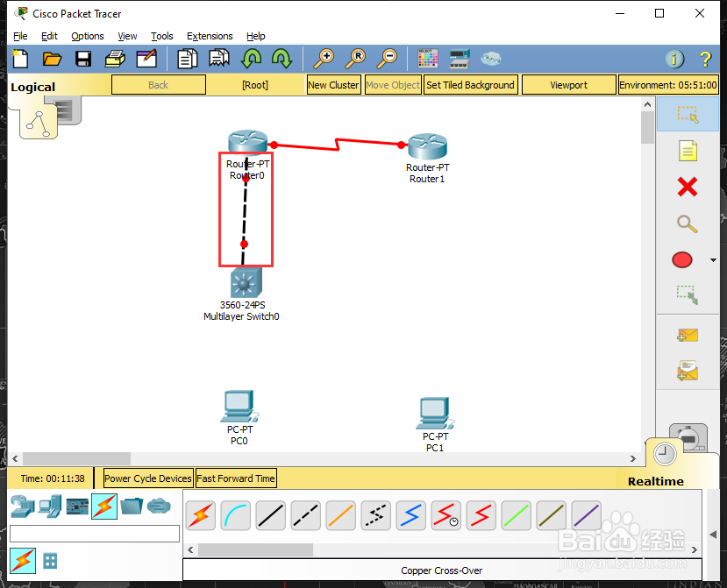Open the View menu
The height and width of the screenshot is (588, 727).
pos(127,36)
